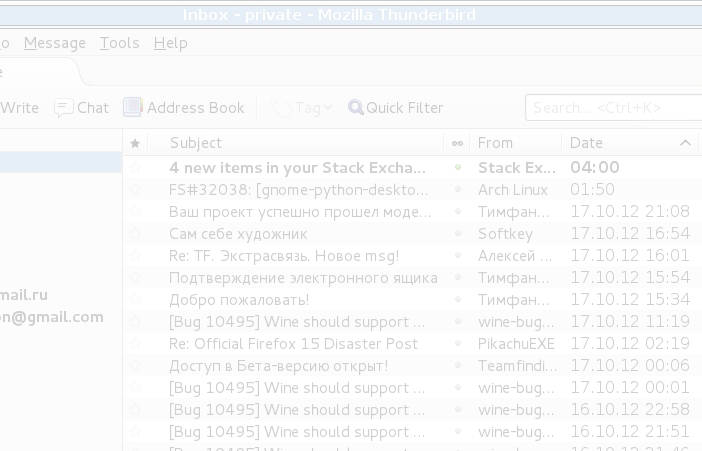Screen dimensions: 702x451
Task: Click sender 'PikachuEXE' in From column
Action: pos(516,344)
